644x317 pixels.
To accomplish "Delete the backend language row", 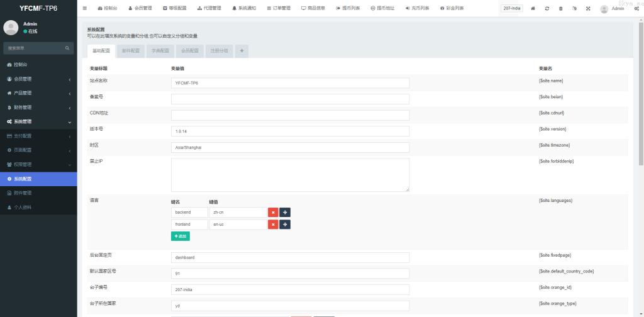I will click(273, 213).
